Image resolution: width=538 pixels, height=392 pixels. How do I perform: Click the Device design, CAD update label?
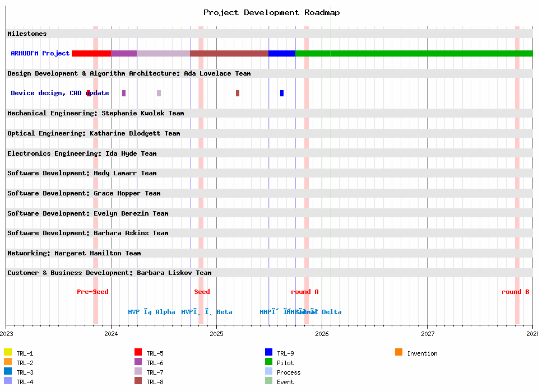coord(59,93)
